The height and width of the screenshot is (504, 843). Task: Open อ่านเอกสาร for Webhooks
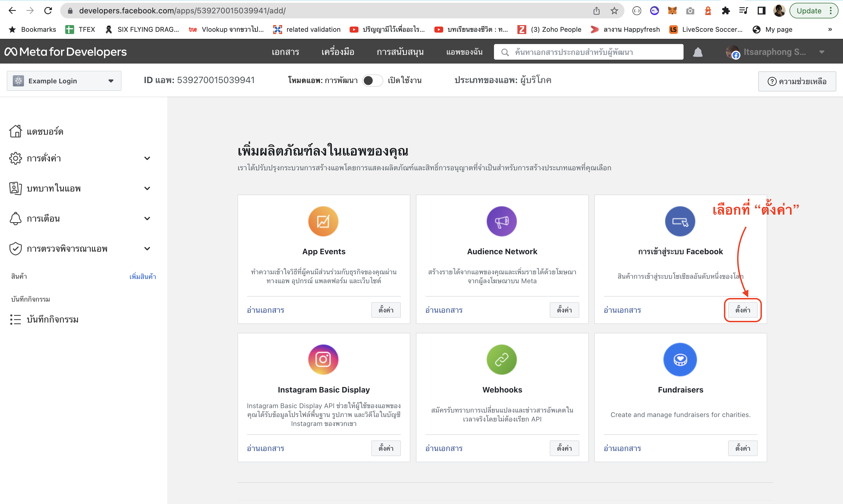point(444,448)
